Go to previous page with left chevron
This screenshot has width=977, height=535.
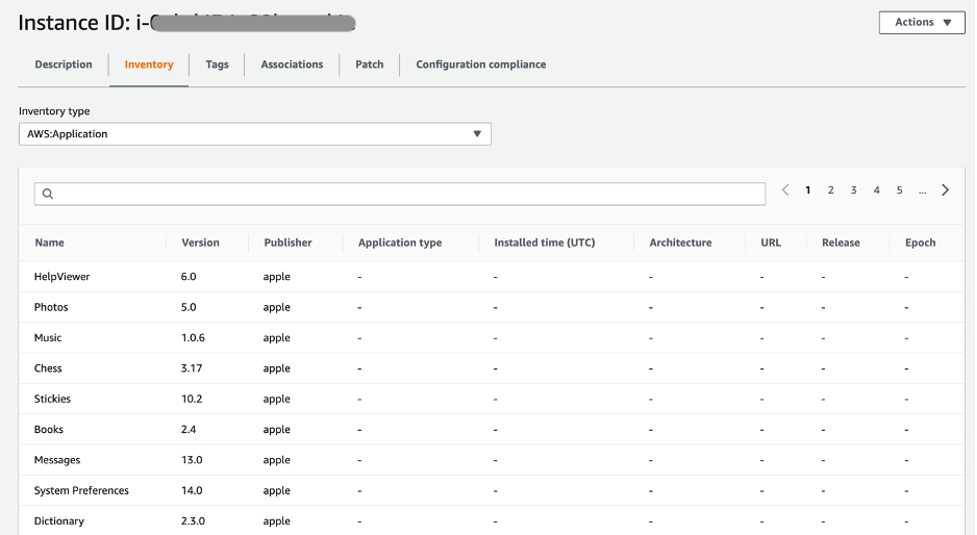785,190
